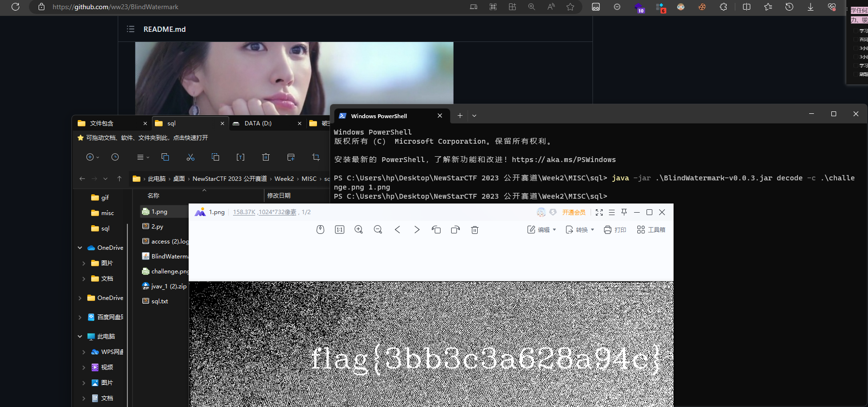Open the read aloud icon in address bar

(551, 7)
